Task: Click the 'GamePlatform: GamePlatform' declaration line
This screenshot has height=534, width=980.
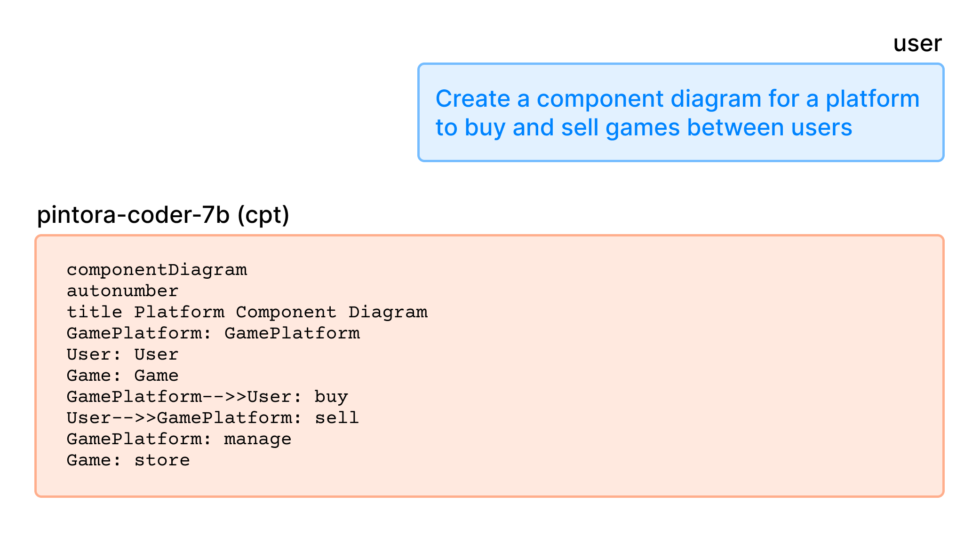Action: pos(213,333)
